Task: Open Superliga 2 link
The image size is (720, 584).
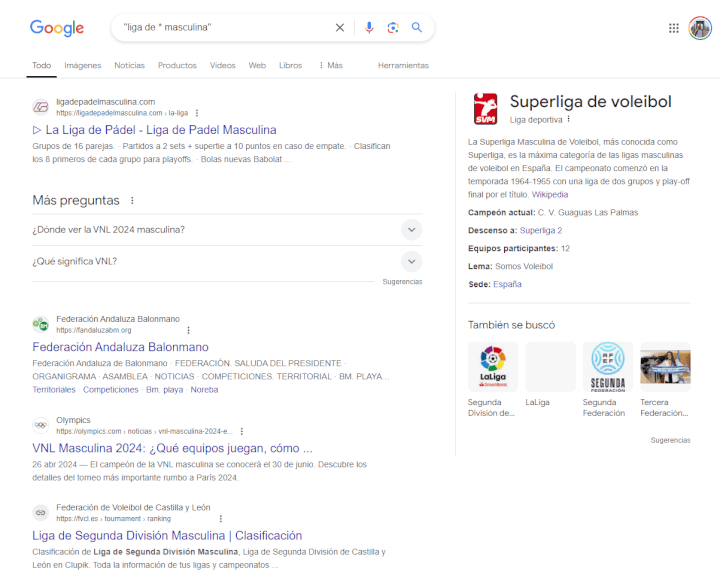Action: tap(541, 230)
